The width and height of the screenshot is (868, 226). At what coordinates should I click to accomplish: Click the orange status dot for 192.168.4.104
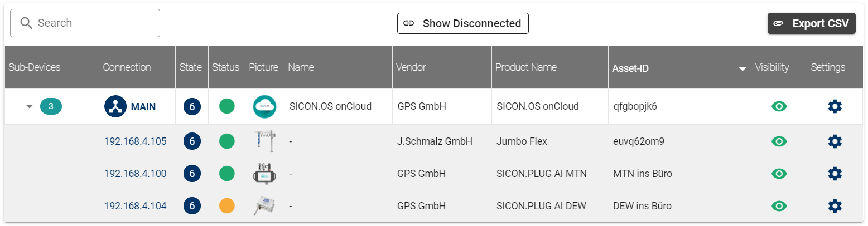[226, 206]
